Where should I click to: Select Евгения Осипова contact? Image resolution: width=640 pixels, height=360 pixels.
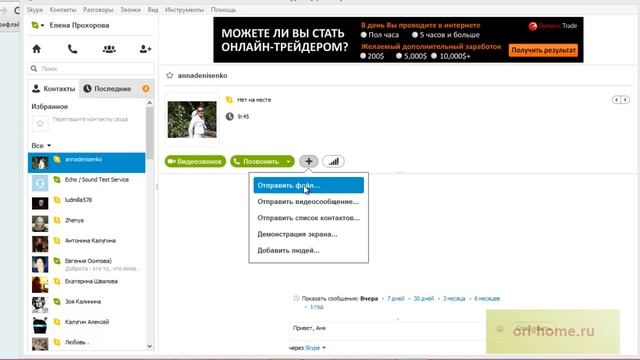(x=87, y=264)
